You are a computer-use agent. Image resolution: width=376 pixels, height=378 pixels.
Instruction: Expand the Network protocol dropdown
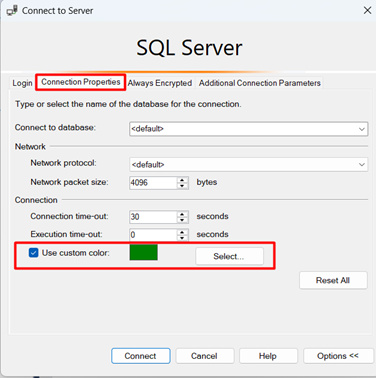pyautogui.click(x=362, y=165)
